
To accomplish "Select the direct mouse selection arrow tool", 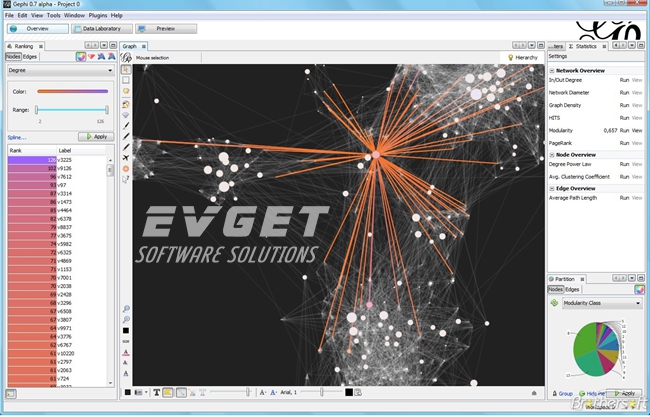I will (x=126, y=69).
